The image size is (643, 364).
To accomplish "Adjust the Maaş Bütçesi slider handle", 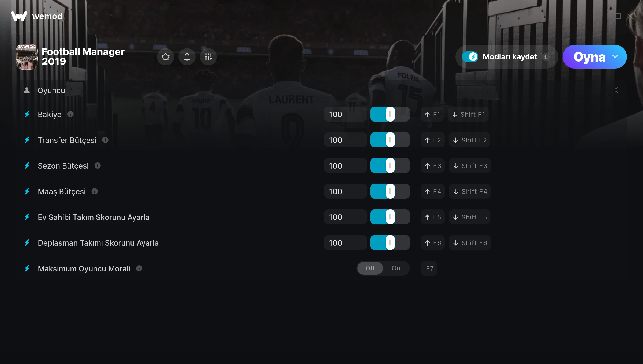I will [390, 191].
